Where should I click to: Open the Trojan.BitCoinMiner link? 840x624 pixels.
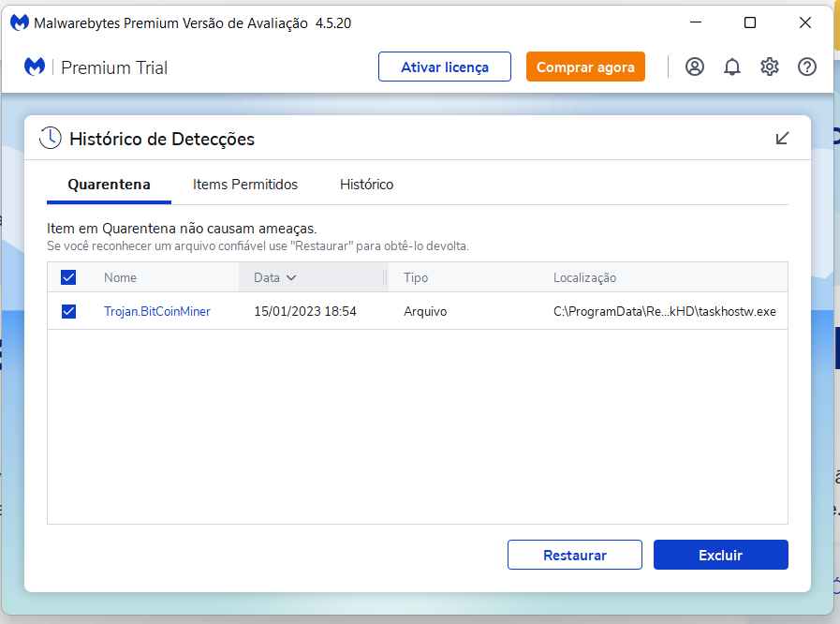pyautogui.click(x=157, y=311)
